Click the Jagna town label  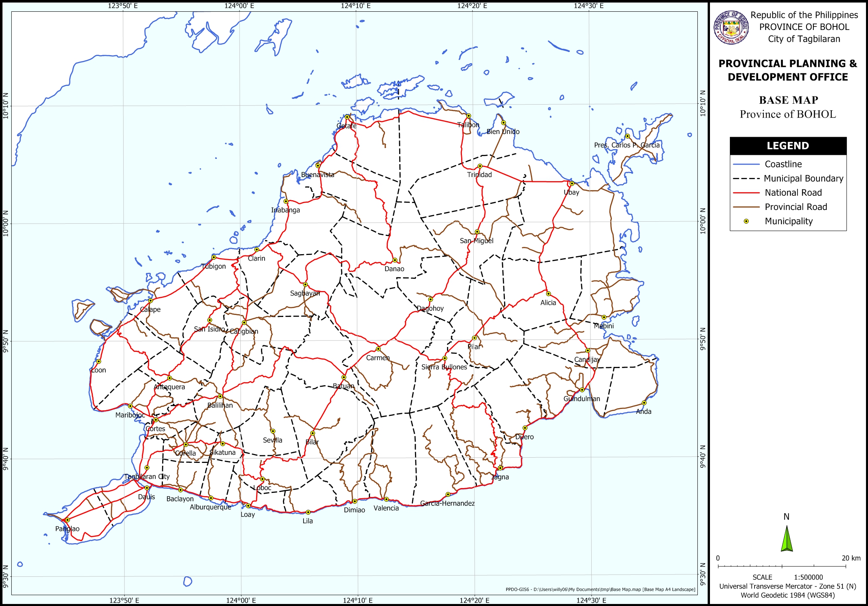pos(500,477)
